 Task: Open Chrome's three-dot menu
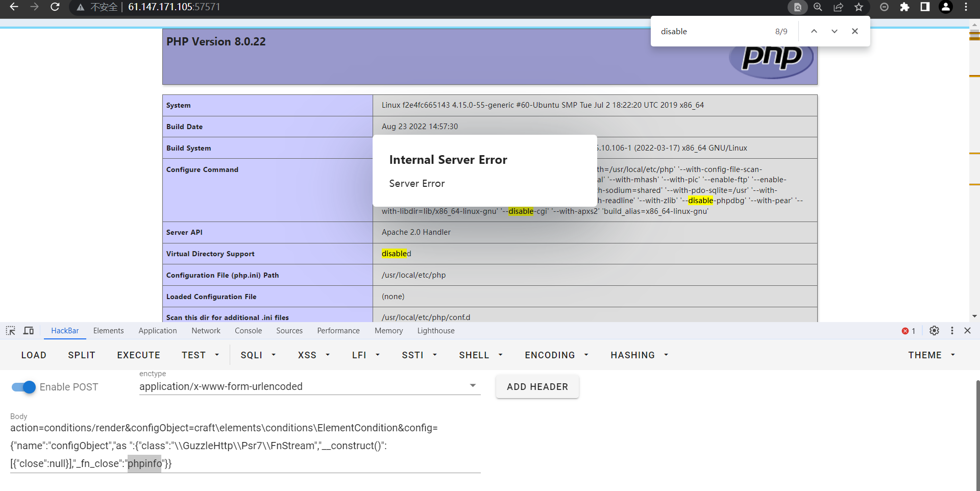point(966,7)
